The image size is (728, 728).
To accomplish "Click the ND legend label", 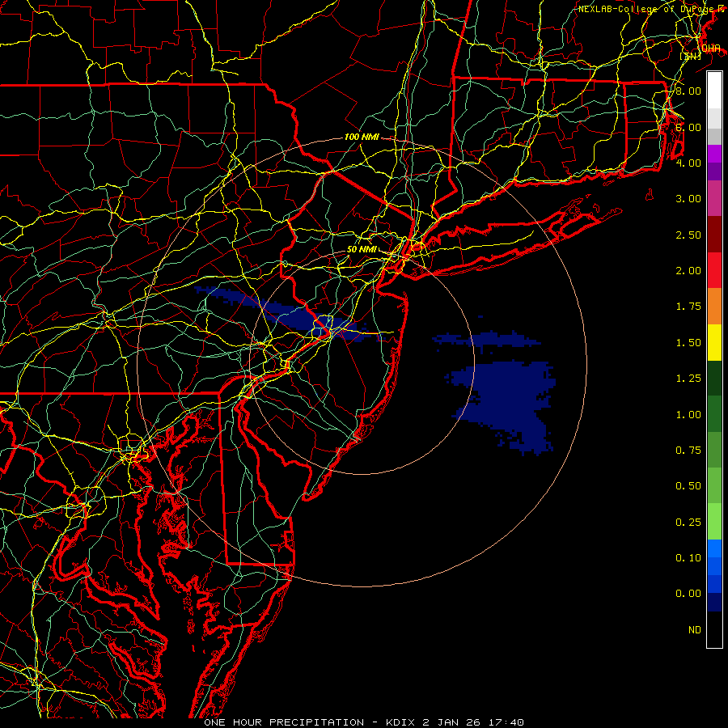I will pos(695,630).
